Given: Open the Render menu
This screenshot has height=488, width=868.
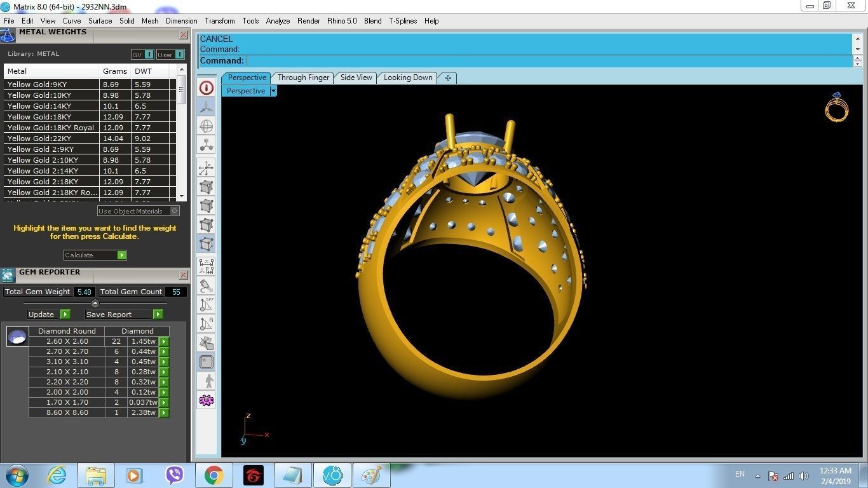Looking at the screenshot, I should [308, 21].
